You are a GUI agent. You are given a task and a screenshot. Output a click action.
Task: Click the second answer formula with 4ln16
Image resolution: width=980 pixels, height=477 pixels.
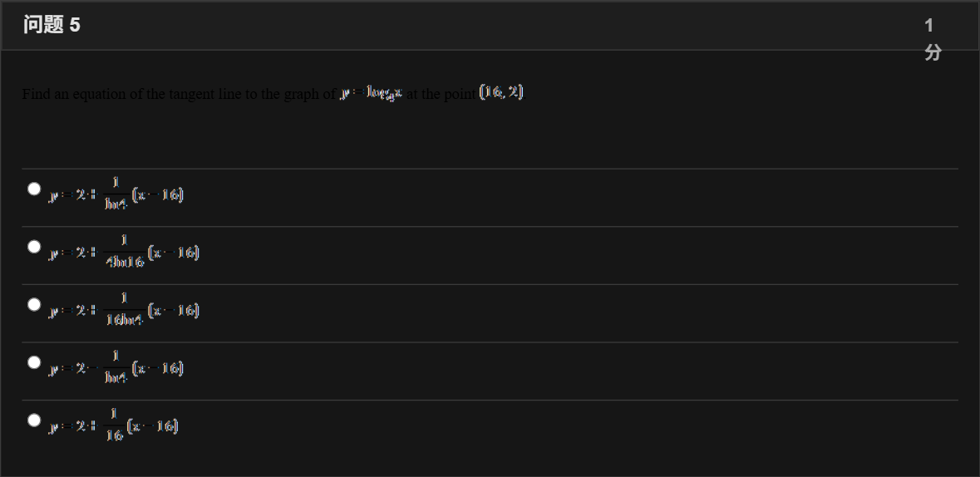[x=124, y=252]
